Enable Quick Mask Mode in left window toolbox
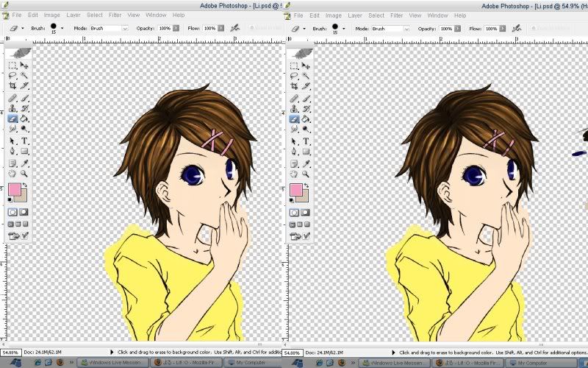This screenshot has height=368, width=588. 24,213
